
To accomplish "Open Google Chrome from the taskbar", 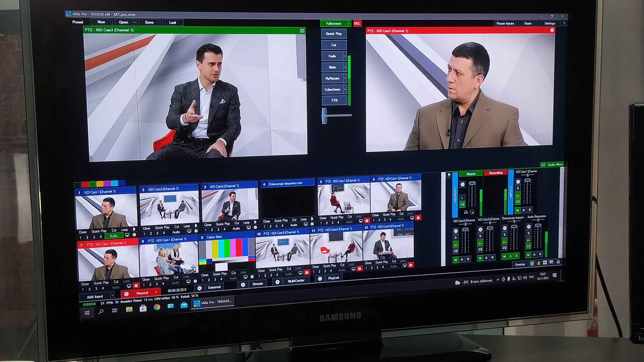I will pyautogui.click(x=157, y=307).
